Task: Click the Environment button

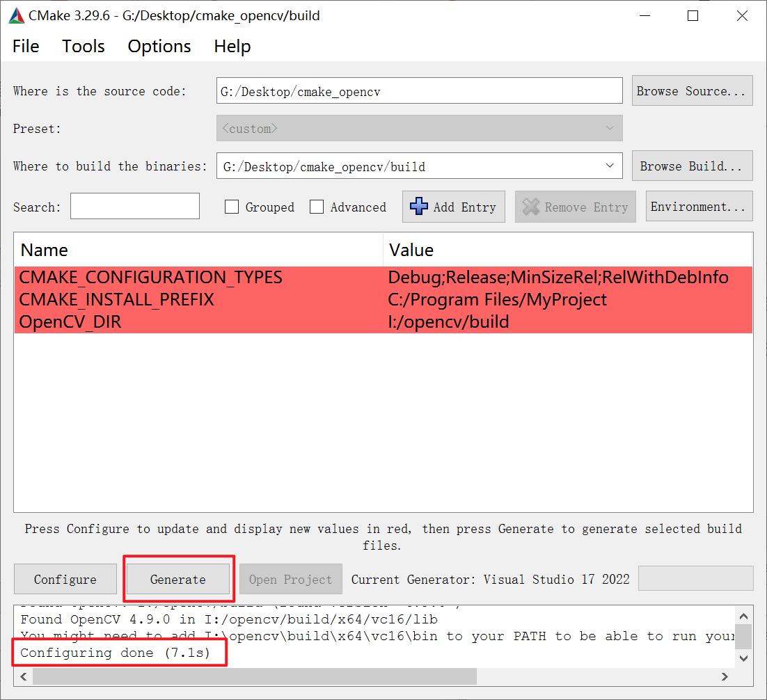Action: 699,207
